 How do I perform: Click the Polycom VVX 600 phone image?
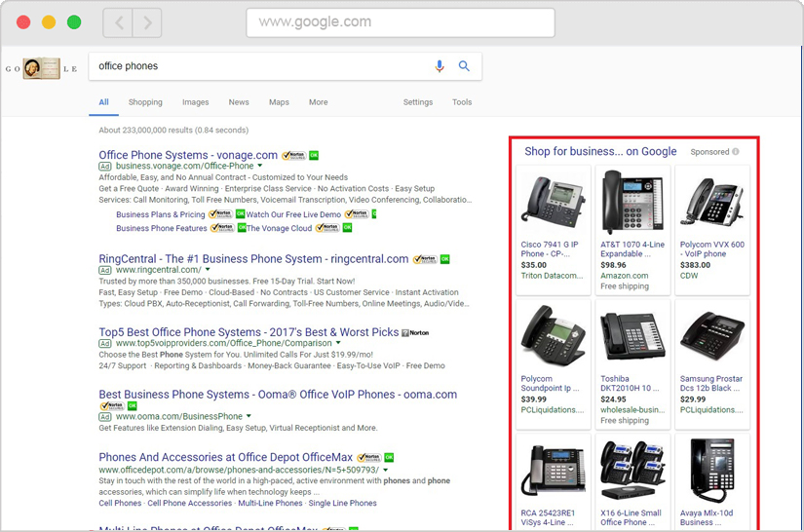(711, 202)
